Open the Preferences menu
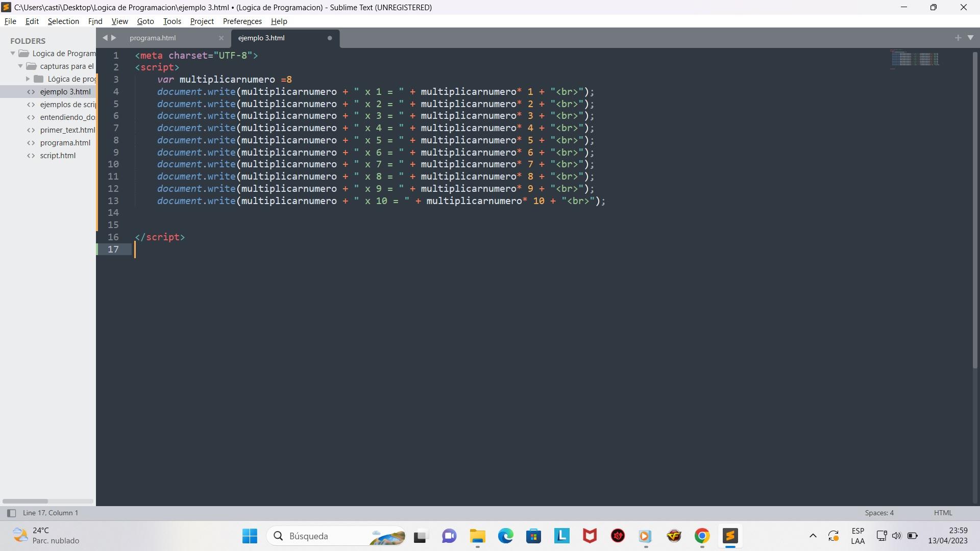 [x=242, y=21]
